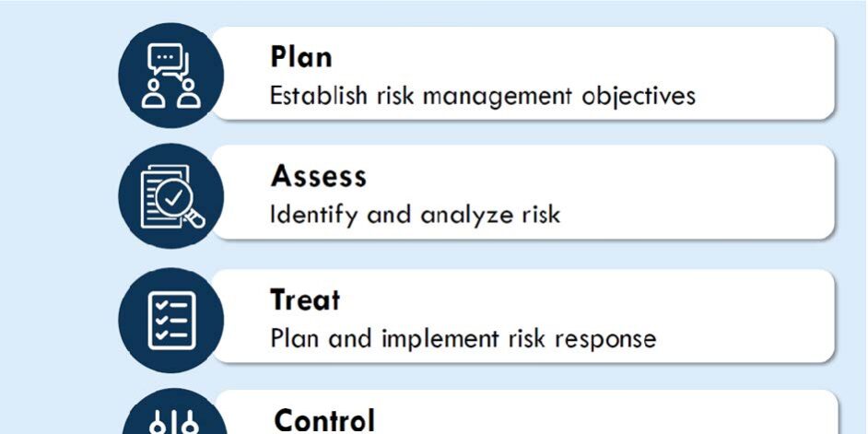Select the Treat heading text
Viewport: 868px width, 434px height.
tap(305, 300)
